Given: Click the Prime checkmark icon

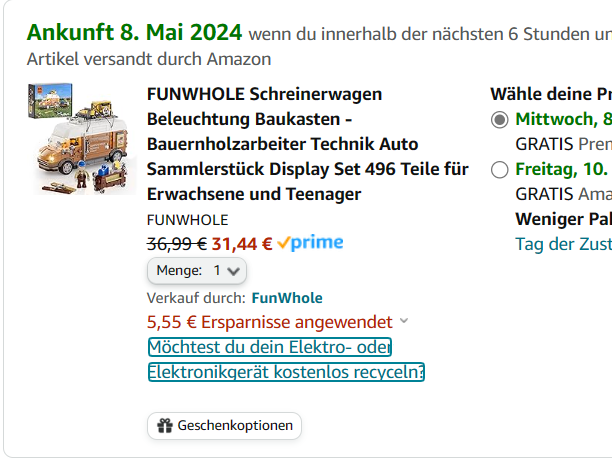Looking at the screenshot, I should point(284,242).
